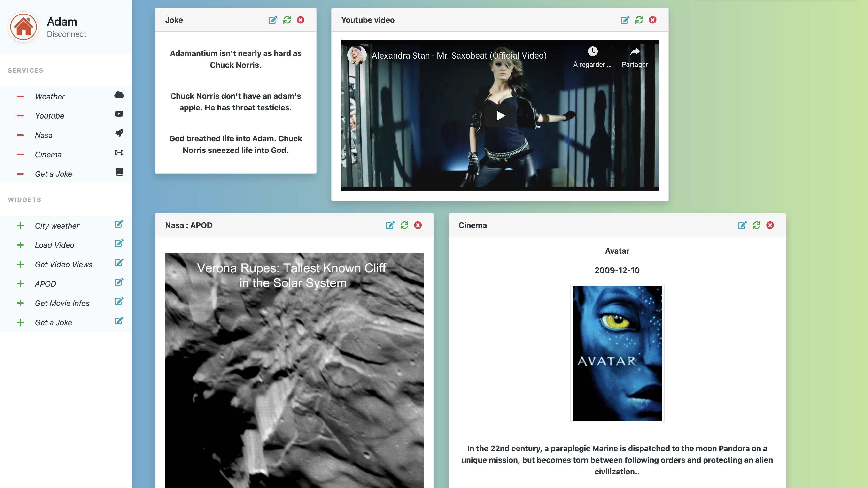Refresh the Cinema card
This screenshot has height=488, width=868.
tap(756, 225)
